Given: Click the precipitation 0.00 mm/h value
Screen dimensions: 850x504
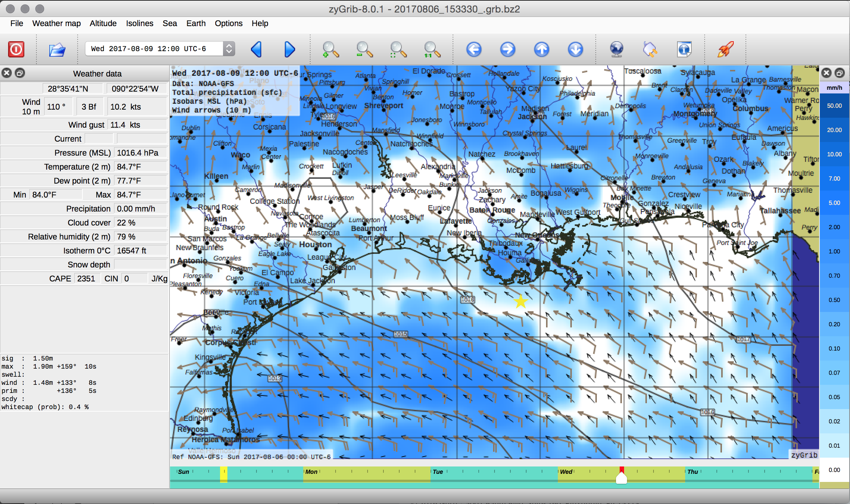Looking at the screenshot, I should tap(141, 209).
